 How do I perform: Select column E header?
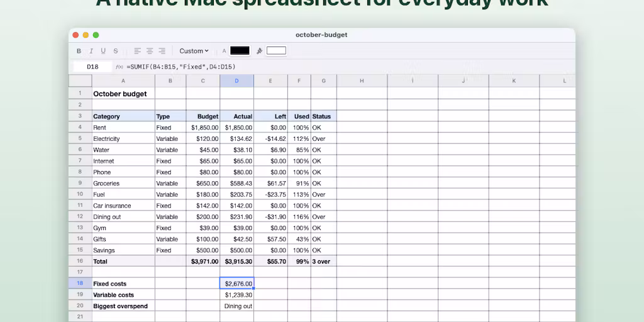point(270,81)
